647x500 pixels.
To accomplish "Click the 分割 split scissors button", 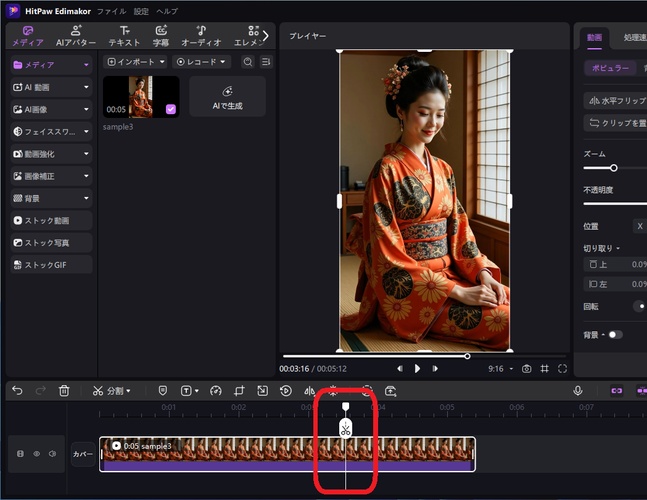I will click(107, 391).
